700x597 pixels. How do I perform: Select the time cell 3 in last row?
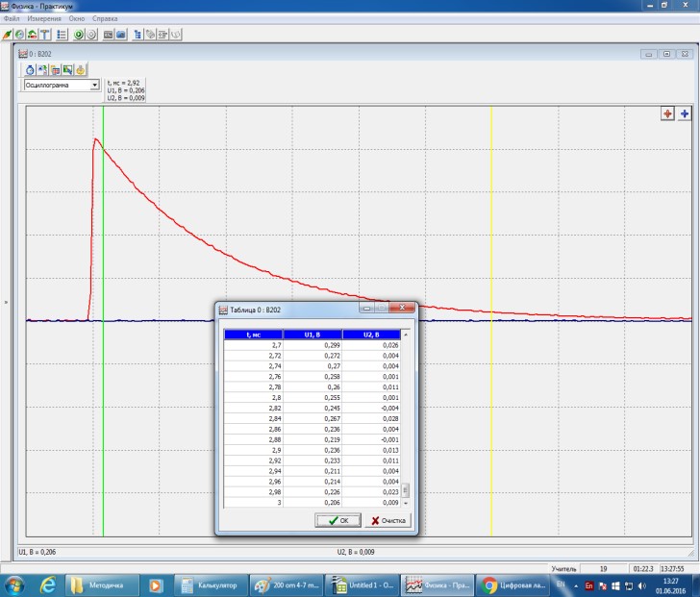pos(253,503)
